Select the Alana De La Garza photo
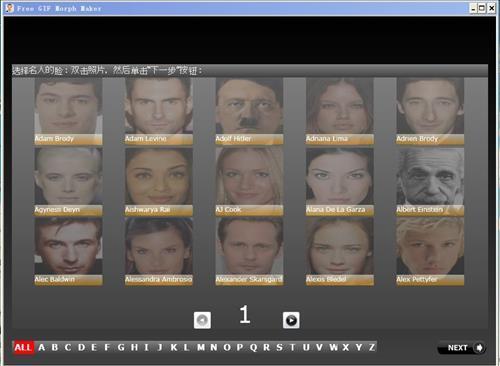The height and width of the screenshot is (366, 500). [x=340, y=182]
